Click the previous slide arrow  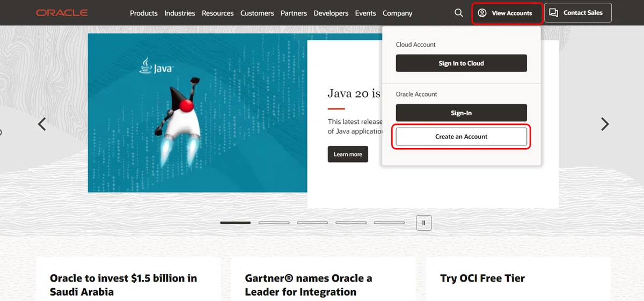pos(42,124)
